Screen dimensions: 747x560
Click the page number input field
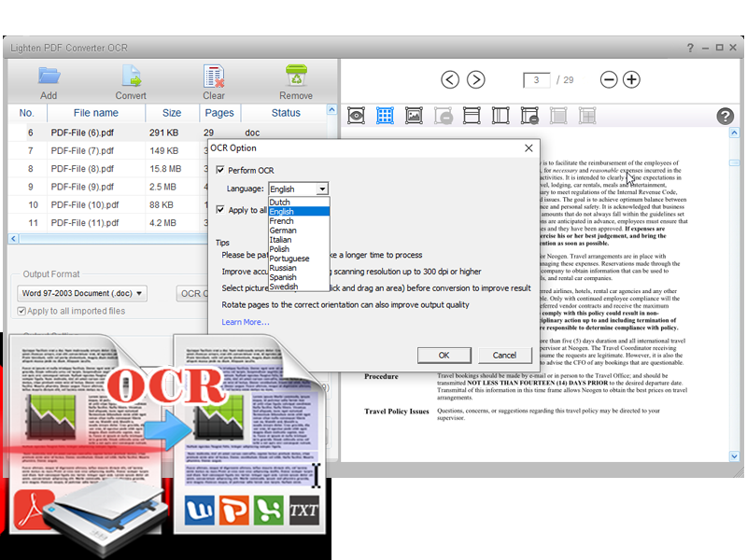(x=536, y=80)
